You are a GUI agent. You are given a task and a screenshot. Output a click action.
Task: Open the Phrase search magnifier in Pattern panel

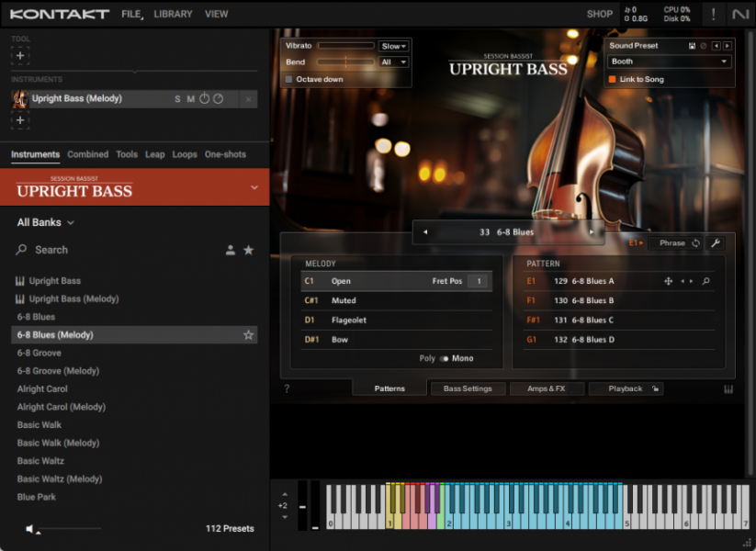point(705,281)
